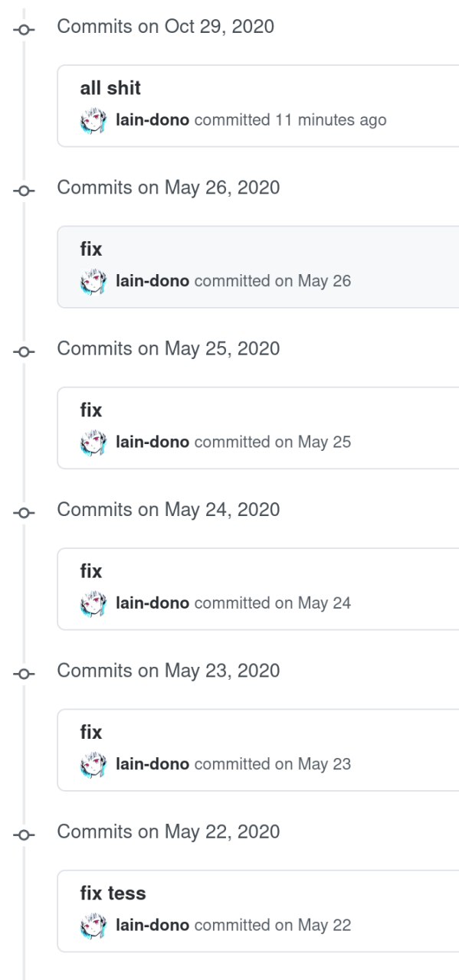This screenshot has width=459, height=980.
Task: Click "Commits on May 25, 2020" heading
Action: [169, 348]
